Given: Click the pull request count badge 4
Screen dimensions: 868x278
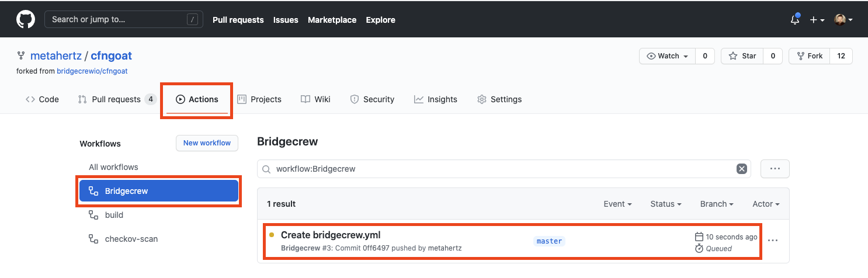Looking at the screenshot, I should click(151, 99).
